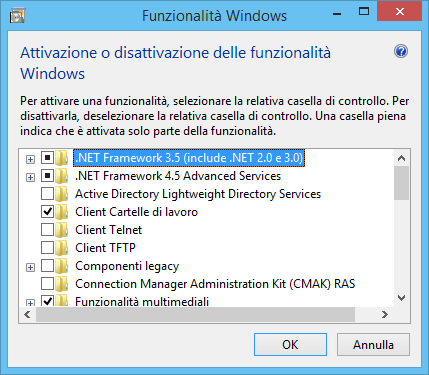Image resolution: width=429 pixels, height=375 pixels.
Task: Click folder icon beside Active Directory Lightweight
Action: click(x=62, y=194)
